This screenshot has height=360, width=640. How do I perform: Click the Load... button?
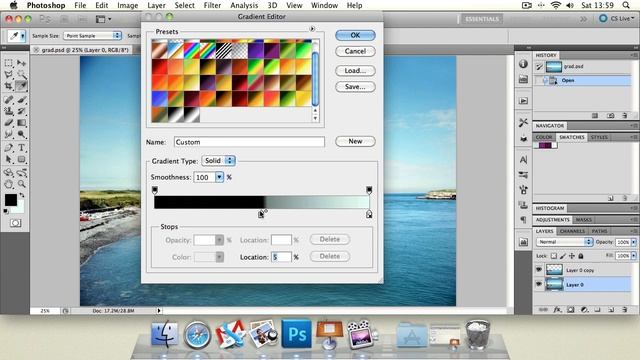click(355, 71)
